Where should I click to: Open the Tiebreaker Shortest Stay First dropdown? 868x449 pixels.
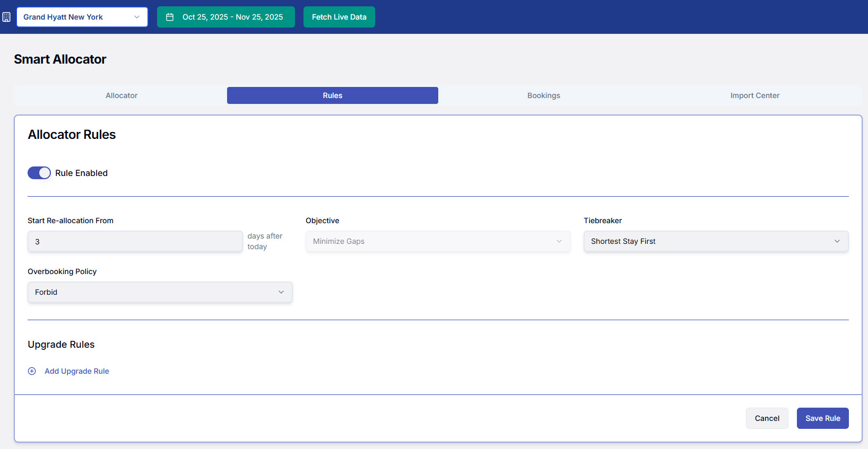pos(715,241)
